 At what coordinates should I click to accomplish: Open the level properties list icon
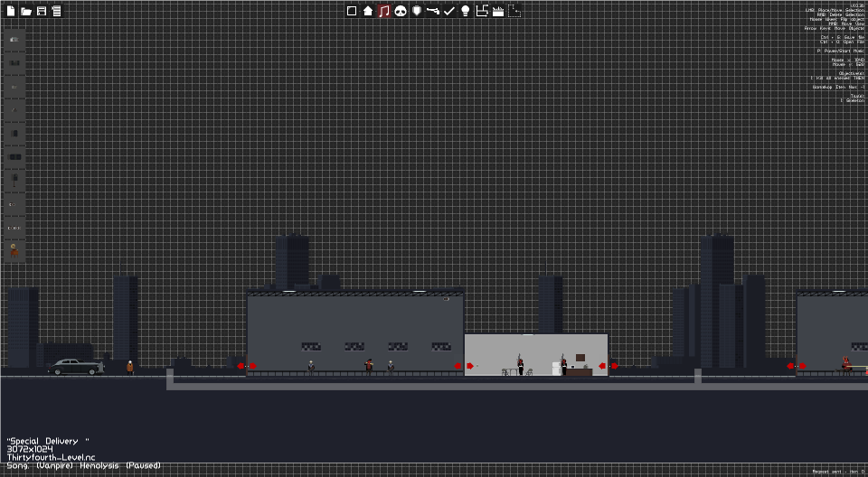[56, 11]
